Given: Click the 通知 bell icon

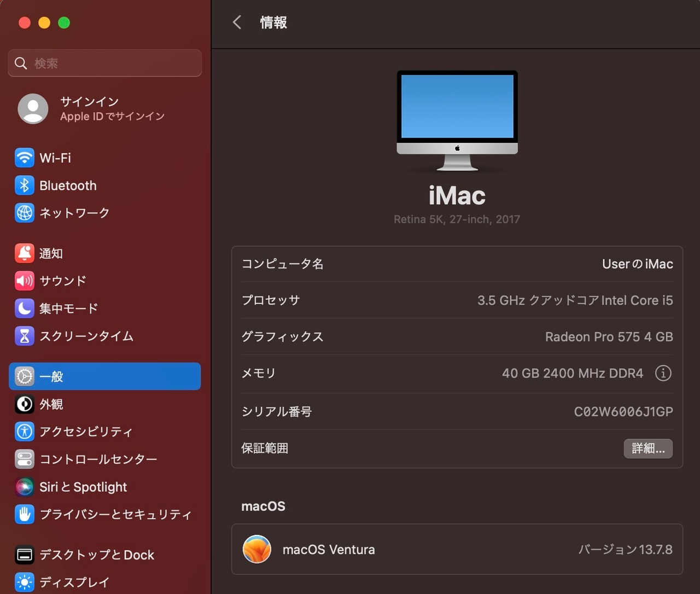Looking at the screenshot, I should tap(24, 253).
